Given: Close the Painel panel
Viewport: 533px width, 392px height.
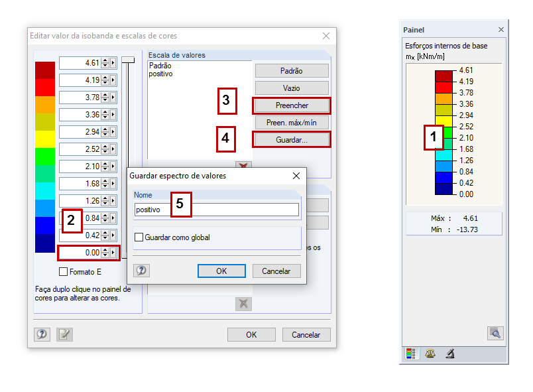Looking at the screenshot, I should [x=501, y=30].
